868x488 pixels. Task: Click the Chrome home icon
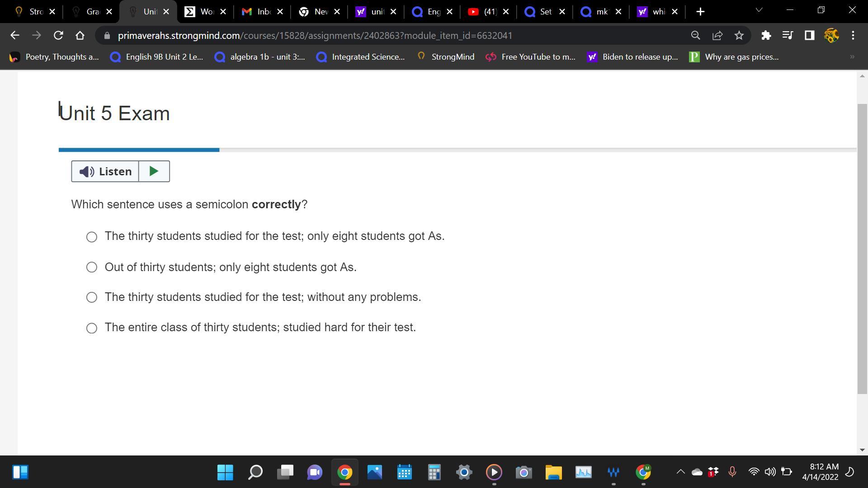80,35
